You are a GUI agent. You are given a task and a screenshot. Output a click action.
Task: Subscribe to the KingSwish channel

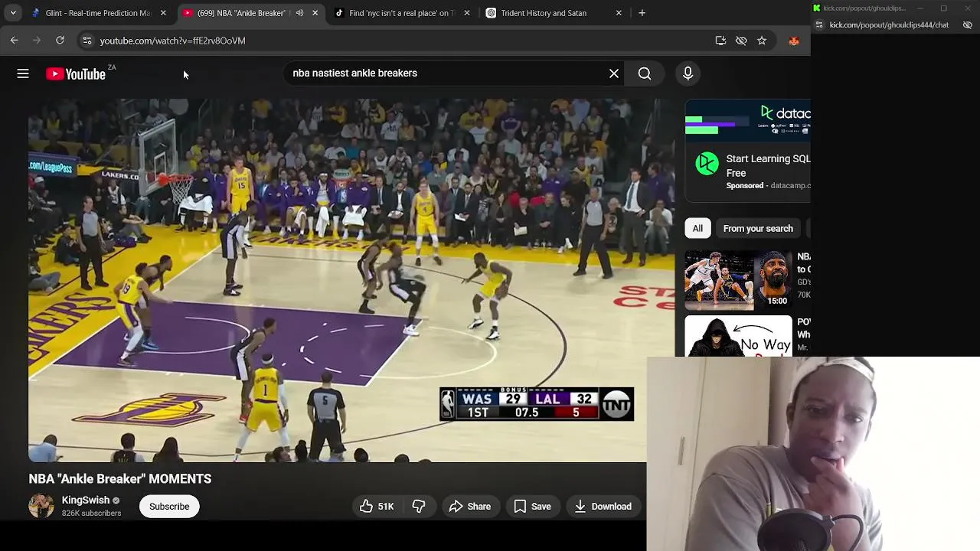169,506
